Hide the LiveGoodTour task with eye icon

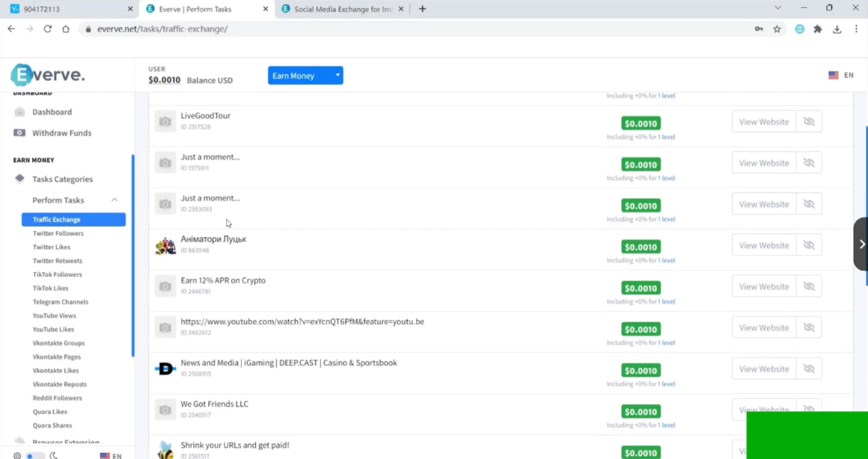coord(809,122)
